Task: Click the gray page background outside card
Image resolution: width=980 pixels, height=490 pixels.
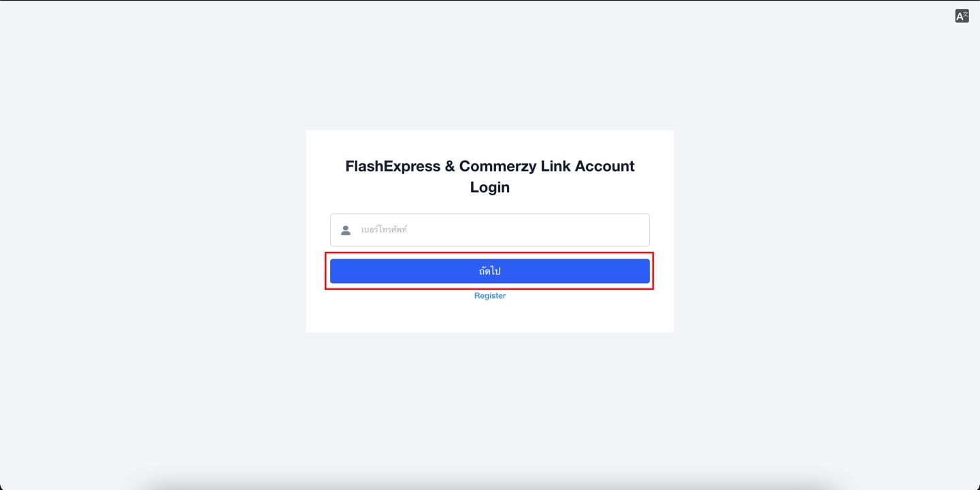Action: 150,245
